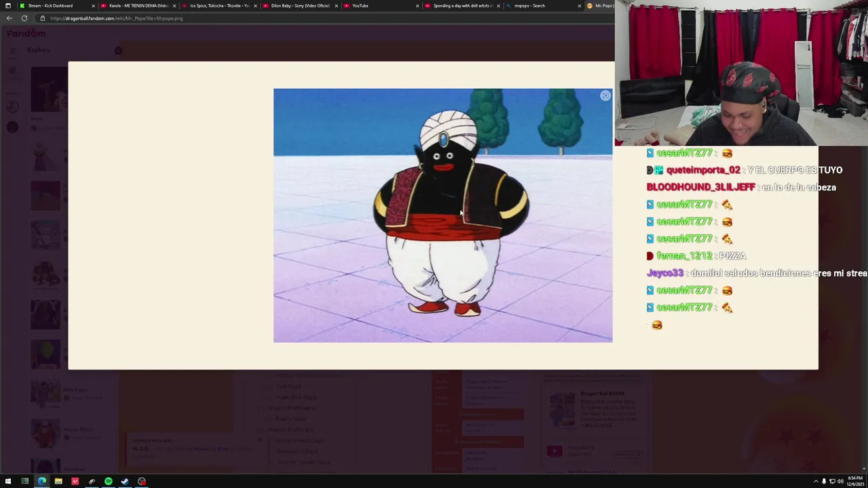
Task: Open Microsoft Edge from the taskbar
Action: pyautogui.click(x=42, y=481)
